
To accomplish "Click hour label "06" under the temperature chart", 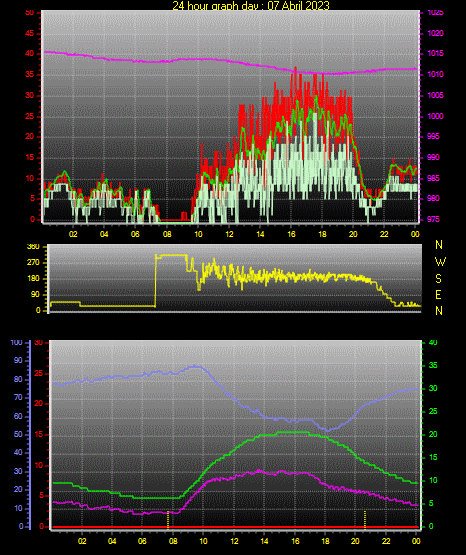I will [x=142, y=541].
